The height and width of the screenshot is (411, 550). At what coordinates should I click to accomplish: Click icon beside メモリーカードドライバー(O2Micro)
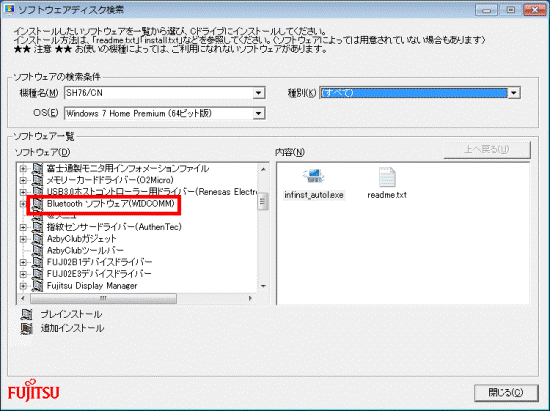(x=37, y=180)
